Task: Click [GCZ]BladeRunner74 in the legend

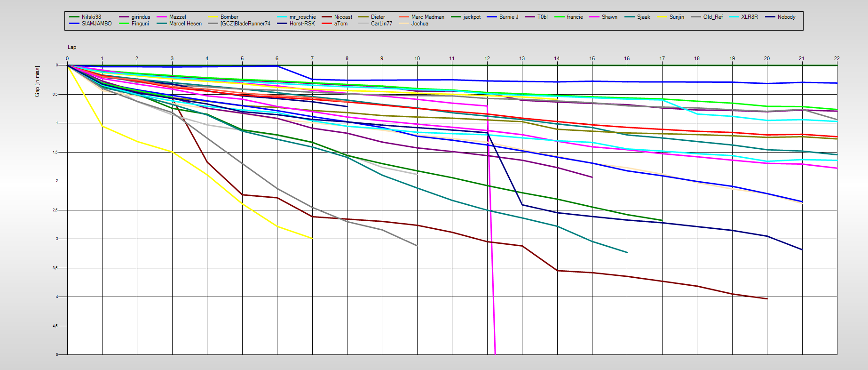Action: (x=245, y=24)
